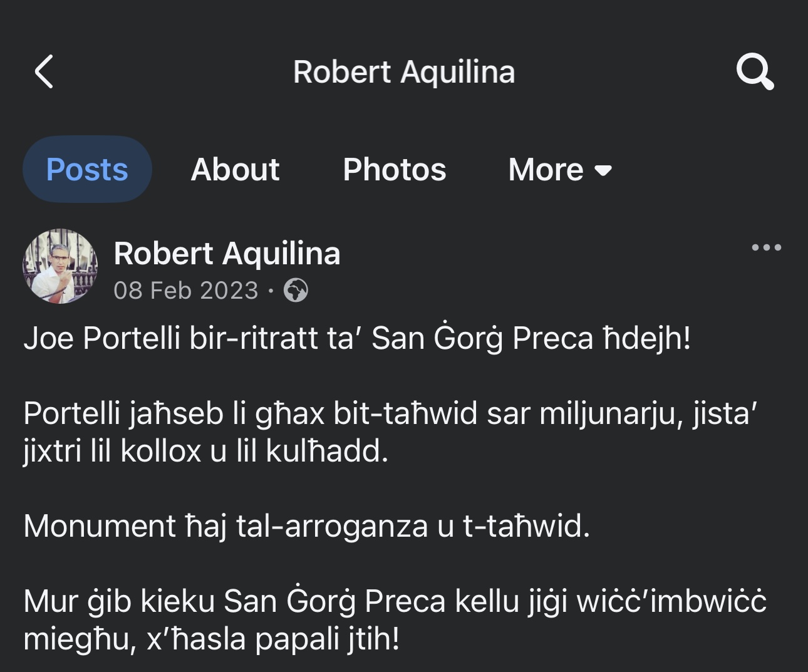Click the opening line about Joe Portelli
808x672 pixels.
(x=356, y=337)
